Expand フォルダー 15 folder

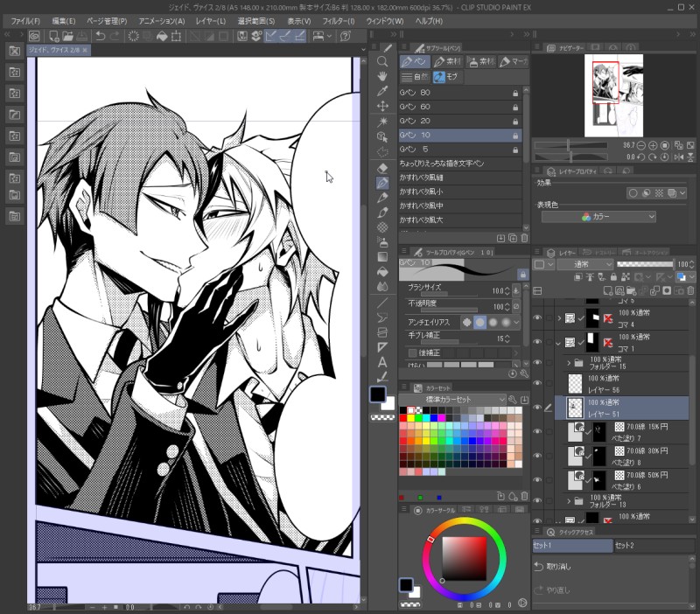tap(569, 363)
